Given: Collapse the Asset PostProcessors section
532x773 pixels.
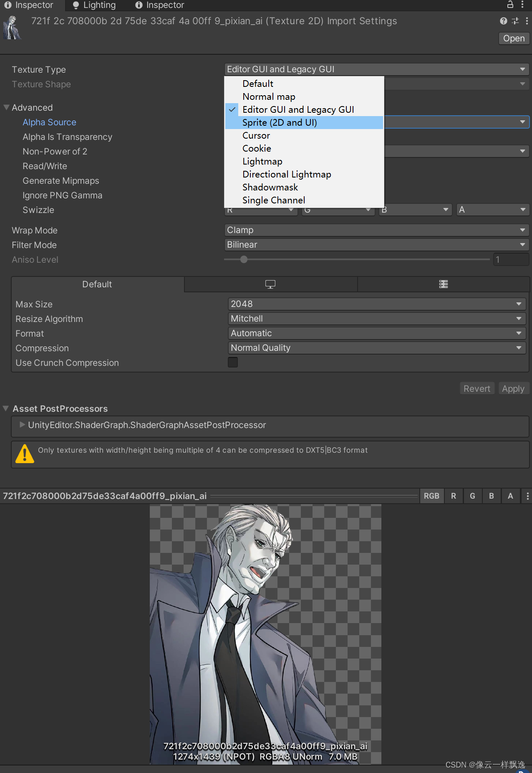Looking at the screenshot, I should click(6, 408).
